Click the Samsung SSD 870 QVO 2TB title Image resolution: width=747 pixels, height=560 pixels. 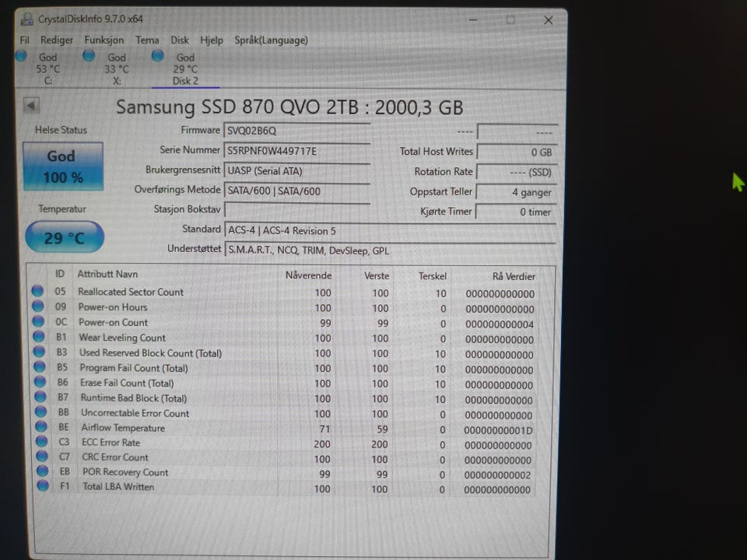[289, 107]
